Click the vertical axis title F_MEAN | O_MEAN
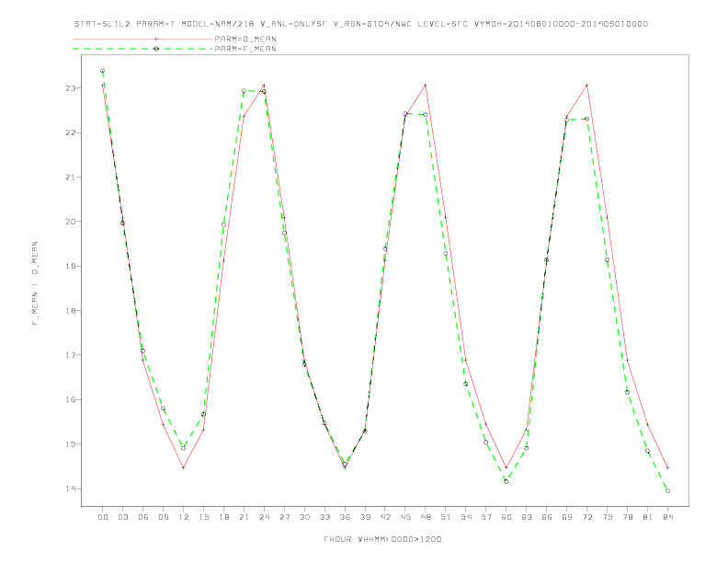Screen dimensions: 728x563 35,283
